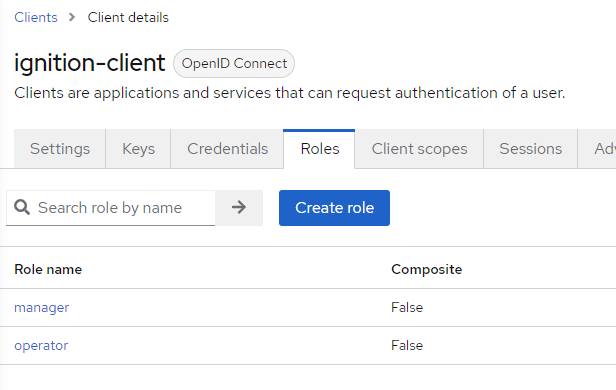
Task: Click the Role name column header
Action: coord(48,269)
